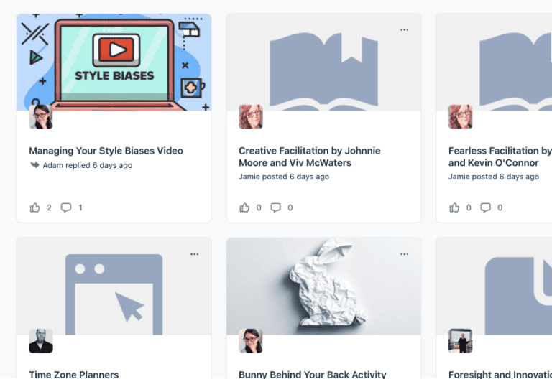Like the Creative Facilitation post
The width and height of the screenshot is (552, 392).
(x=244, y=207)
